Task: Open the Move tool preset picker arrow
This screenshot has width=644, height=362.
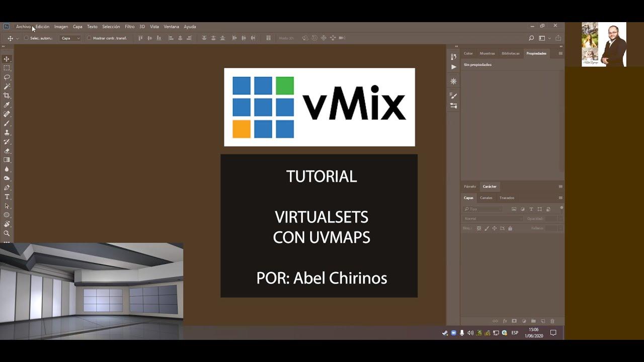Action: pos(18,38)
